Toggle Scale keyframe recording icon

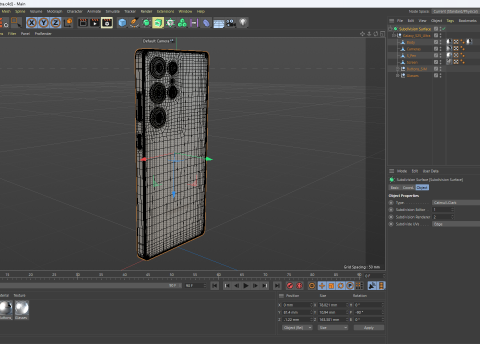pyautogui.click(x=331, y=286)
